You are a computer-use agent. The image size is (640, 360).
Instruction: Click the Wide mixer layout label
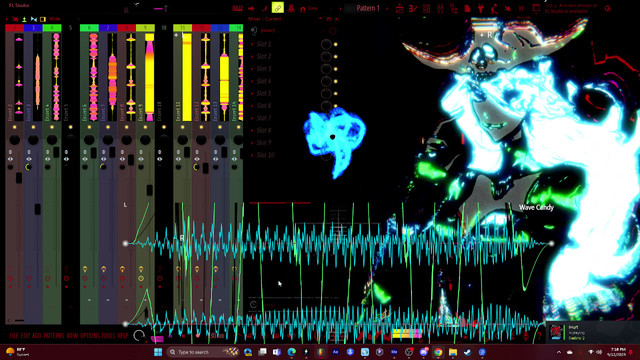click(x=54, y=19)
